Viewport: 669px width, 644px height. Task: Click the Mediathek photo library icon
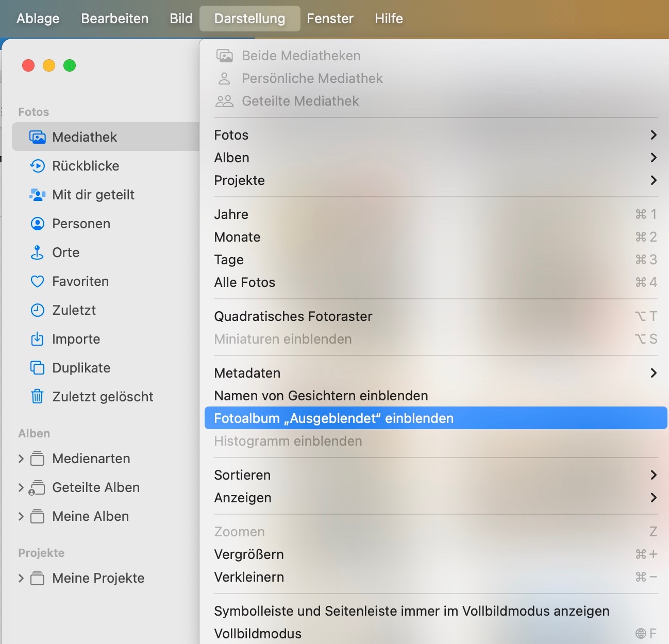click(x=37, y=137)
